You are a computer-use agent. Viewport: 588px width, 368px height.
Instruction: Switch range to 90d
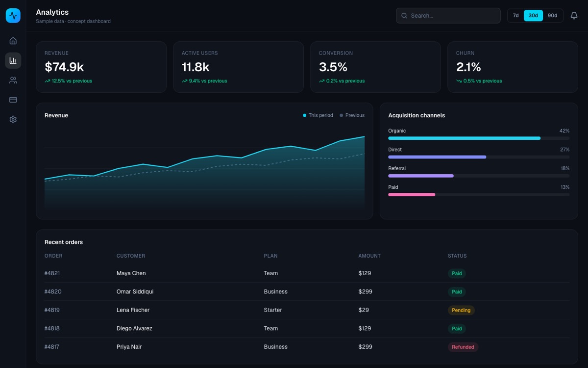tap(552, 16)
